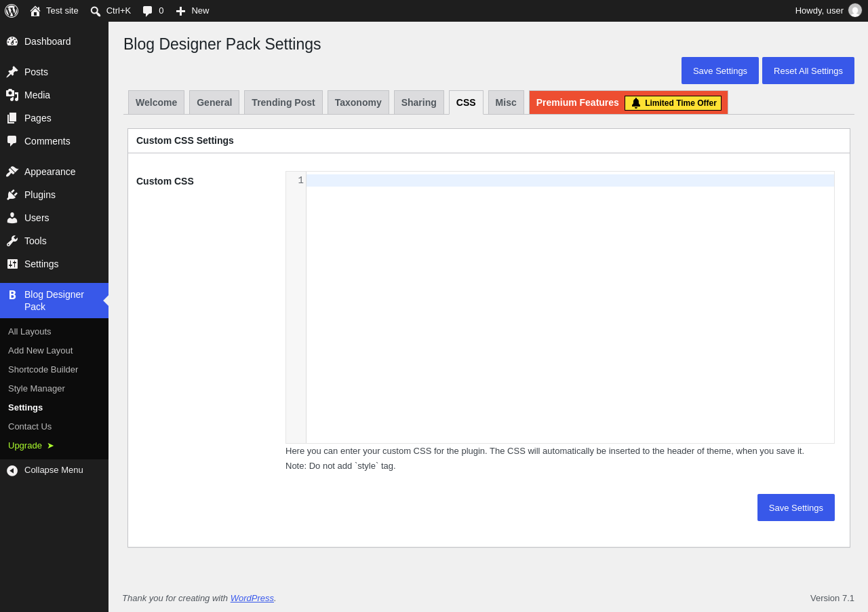This screenshot has width=868, height=612.
Task: Click the Tools wrench icon
Action: pos(12,241)
